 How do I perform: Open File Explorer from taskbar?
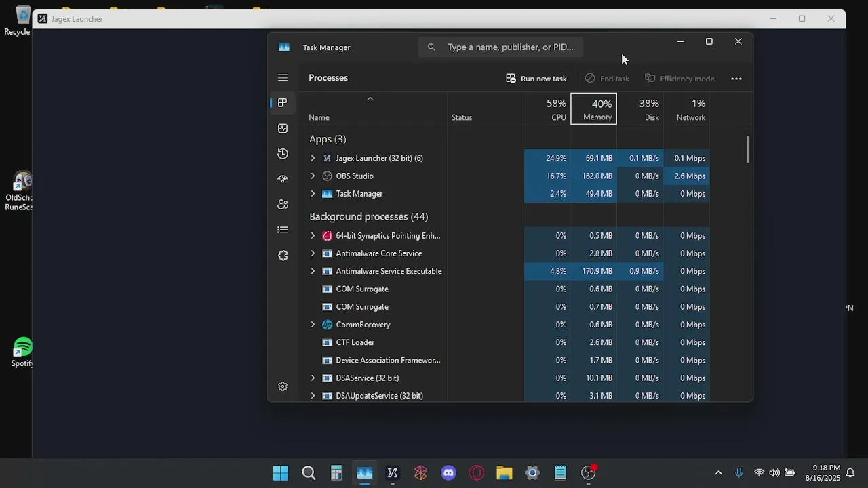[505, 473]
